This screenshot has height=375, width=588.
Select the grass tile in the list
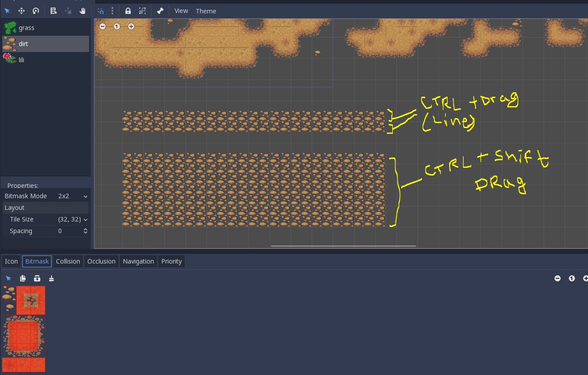[26, 27]
